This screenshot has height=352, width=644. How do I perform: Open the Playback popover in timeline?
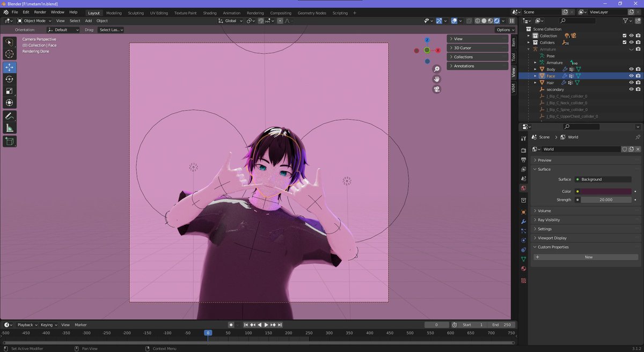[x=27, y=325]
